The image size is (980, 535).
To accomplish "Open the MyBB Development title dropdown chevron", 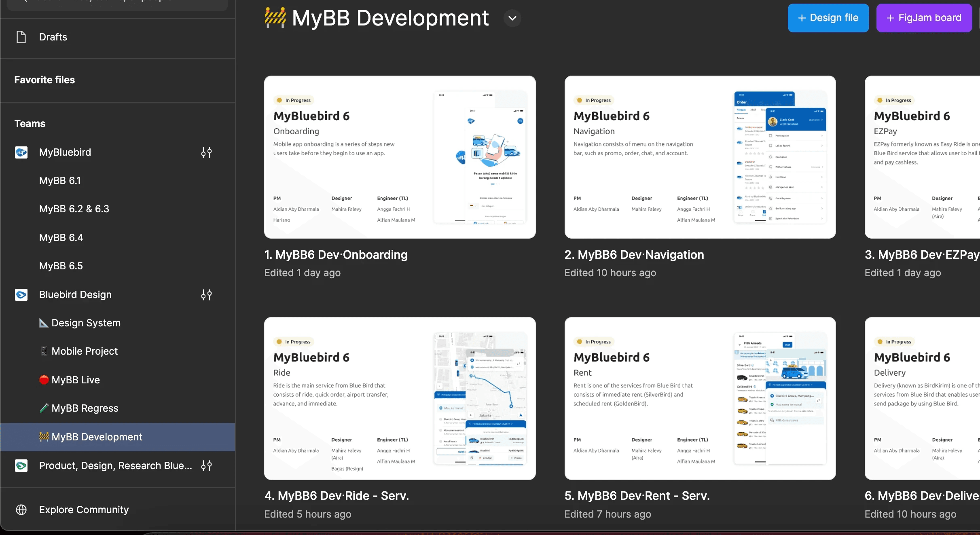I will [x=512, y=18].
